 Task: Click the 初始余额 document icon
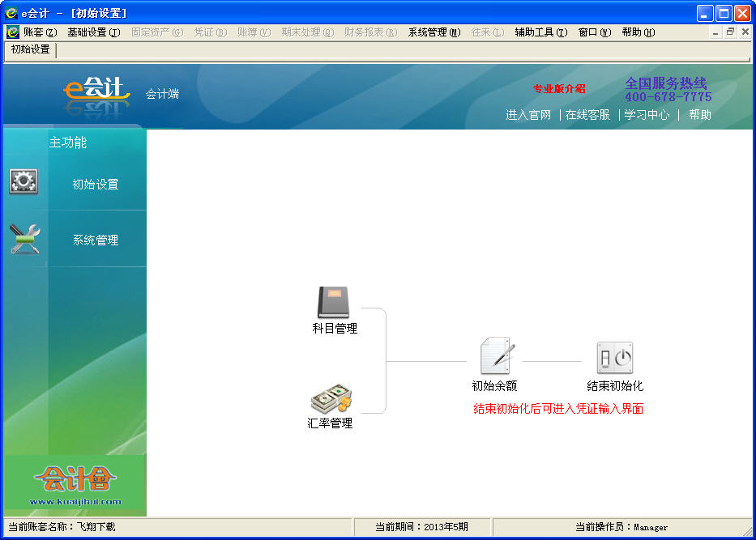[494, 356]
